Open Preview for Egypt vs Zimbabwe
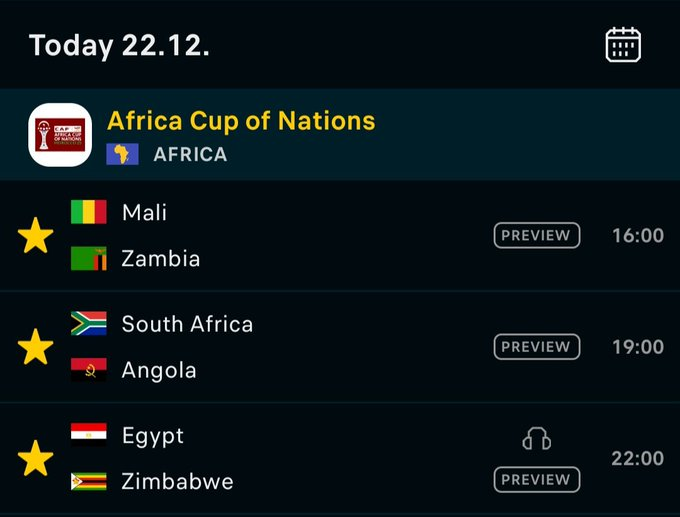This screenshot has height=517, width=680. tap(537, 479)
